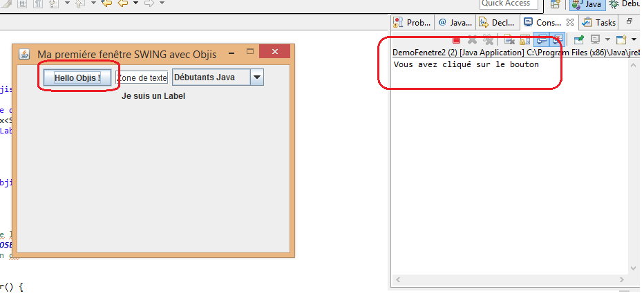Screen dimensions: 644x296
Task: Click the Quick Access search field
Action: (x=509, y=3)
